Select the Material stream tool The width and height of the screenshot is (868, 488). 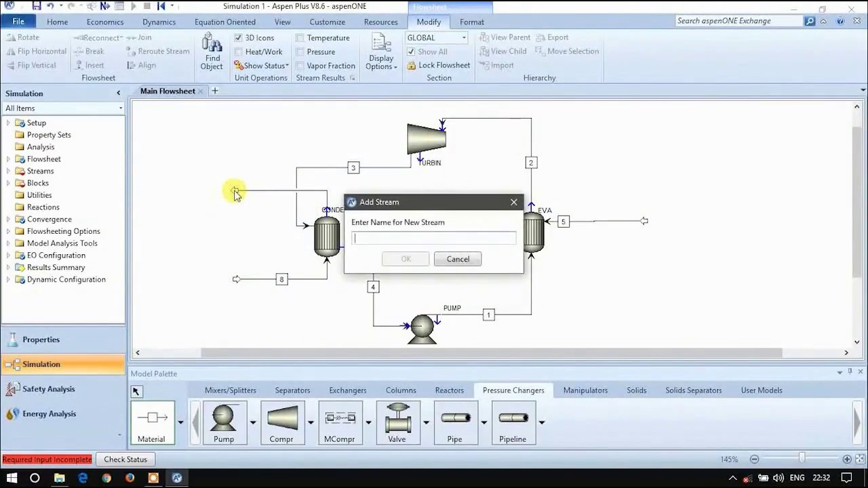pyautogui.click(x=152, y=423)
